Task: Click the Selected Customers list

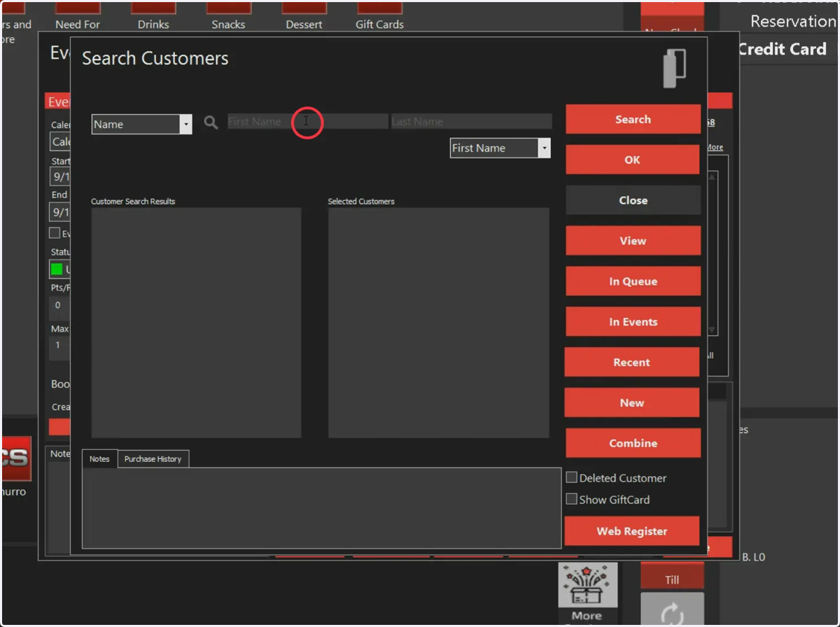Action: 438,323
